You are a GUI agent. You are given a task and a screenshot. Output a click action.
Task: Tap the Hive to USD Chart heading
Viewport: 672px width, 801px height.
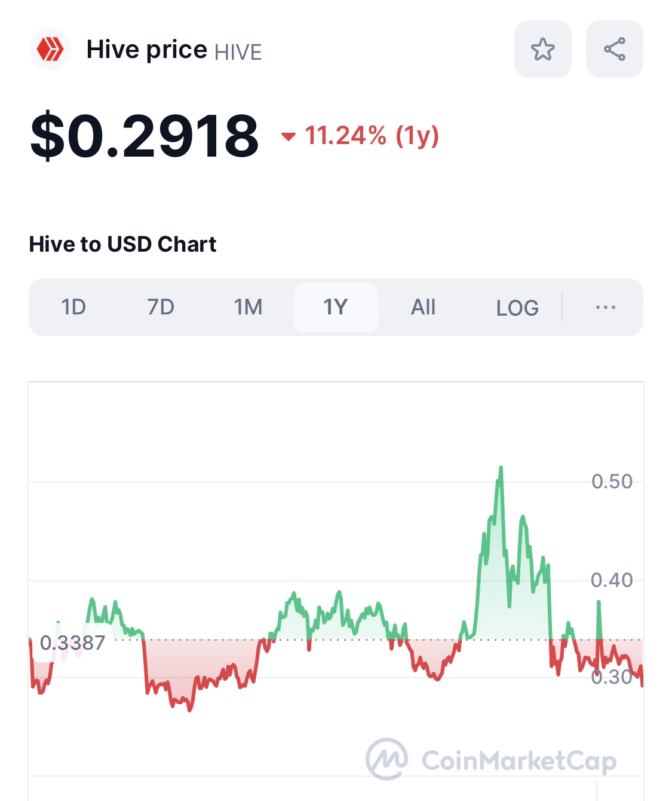point(122,244)
